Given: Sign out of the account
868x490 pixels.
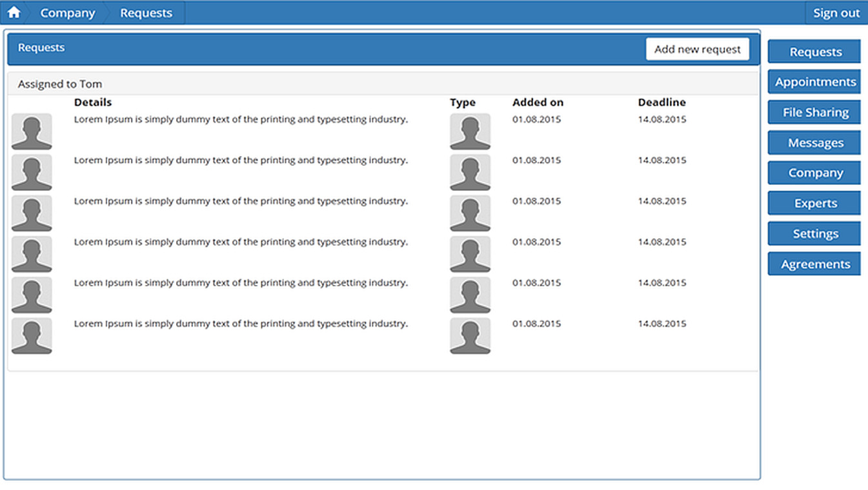Looking at the screenshot, I should tap(836, 13).
